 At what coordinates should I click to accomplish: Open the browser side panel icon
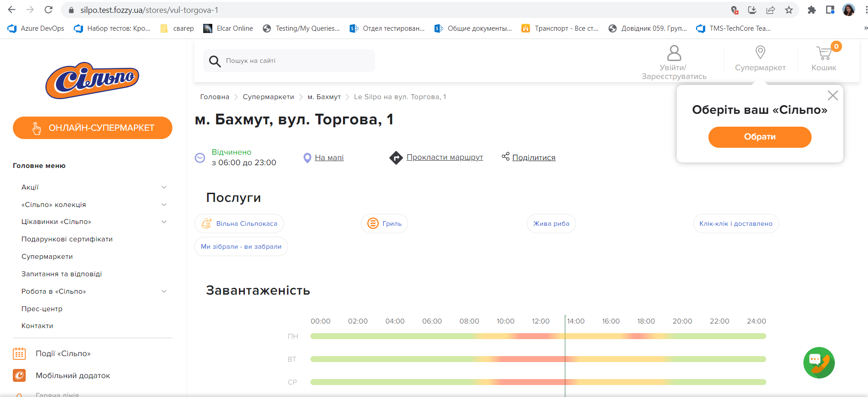coord(830,10)
